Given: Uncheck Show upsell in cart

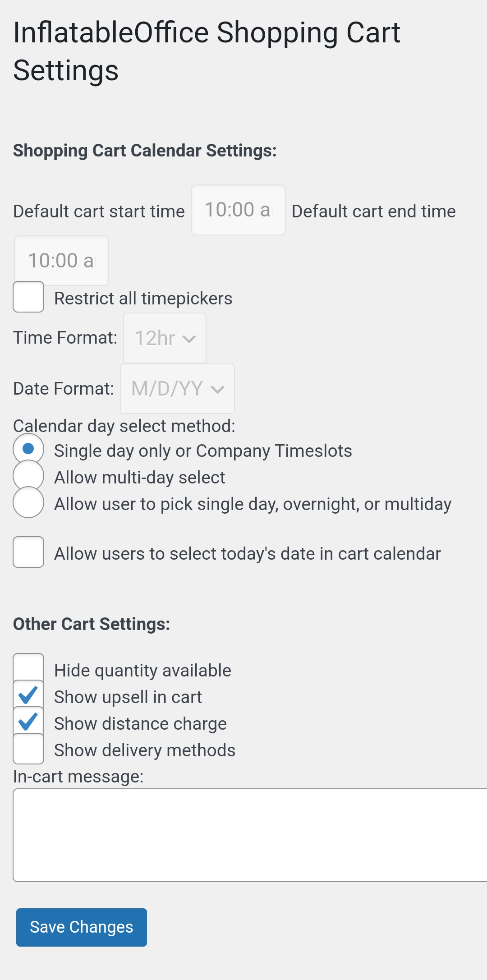Looking at the screenshot, I should (28, 695).
